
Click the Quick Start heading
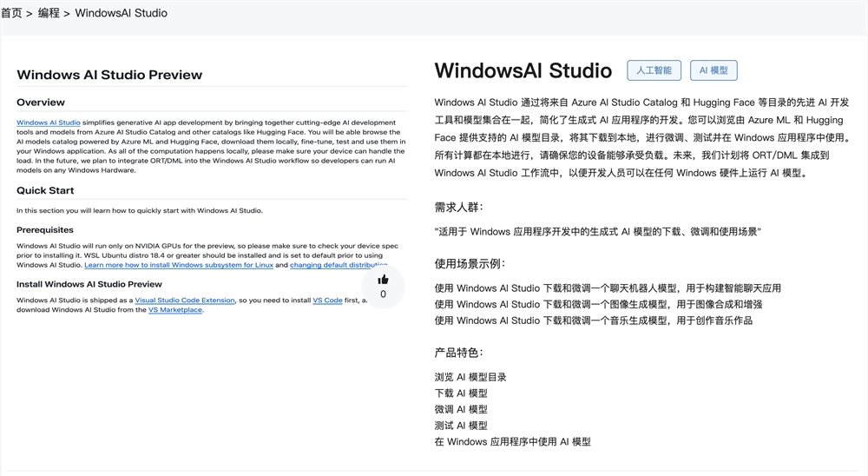coord(45,190)
